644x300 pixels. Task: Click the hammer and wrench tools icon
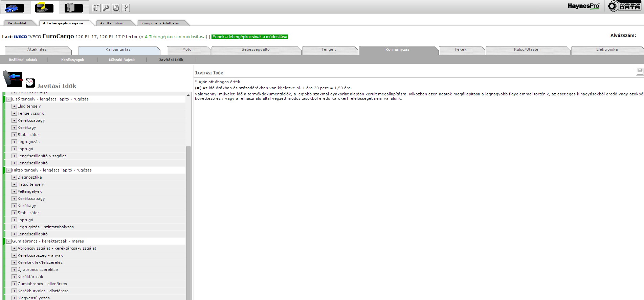pyautogui.click(x=96, y=8)
